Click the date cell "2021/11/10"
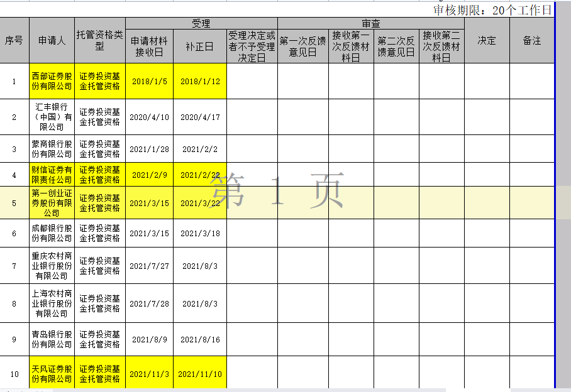Viewport: 571px width, 392px height. (x=200, y=373)
